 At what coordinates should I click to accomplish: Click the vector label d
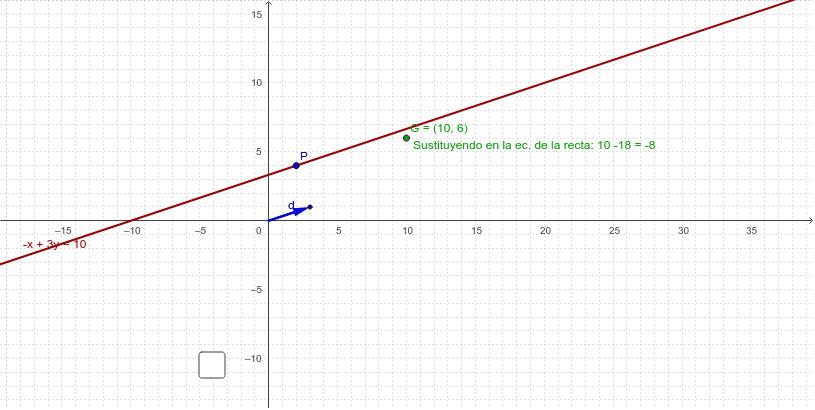point(291,205)
